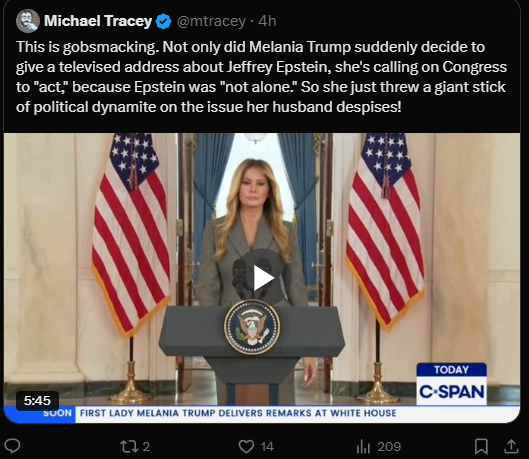
Task: Share the tweet using the upload arrow icon
Action: 511,446
